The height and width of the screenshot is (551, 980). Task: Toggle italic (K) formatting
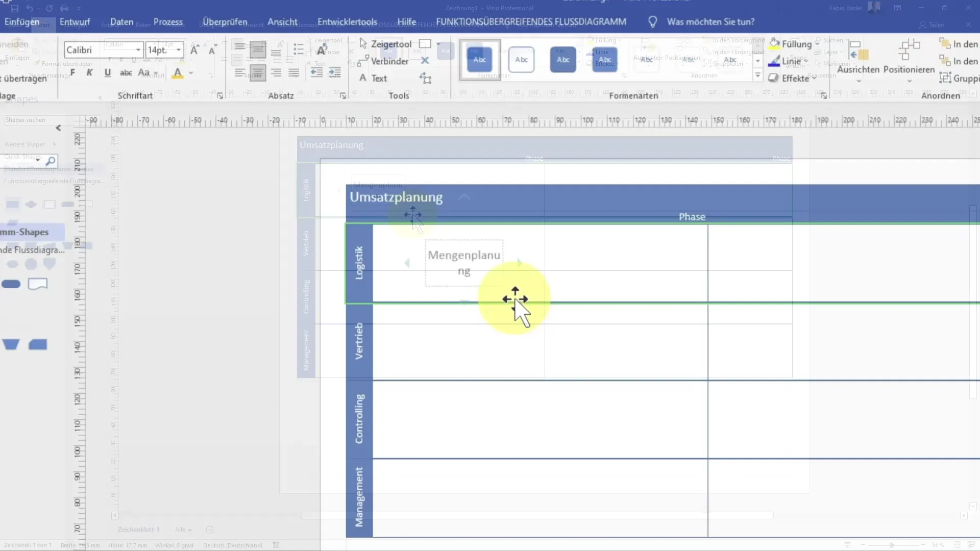[90, 73]
